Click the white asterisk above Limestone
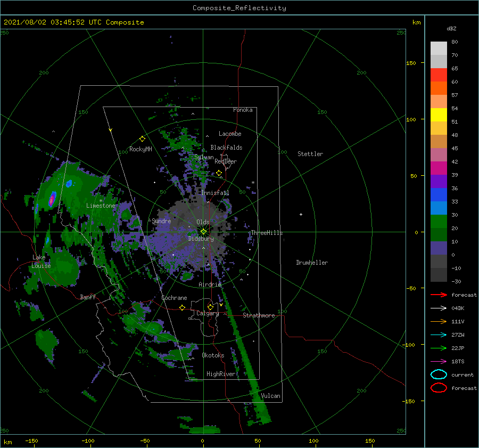Screen dimensions: 479x448 click(101, 201)
